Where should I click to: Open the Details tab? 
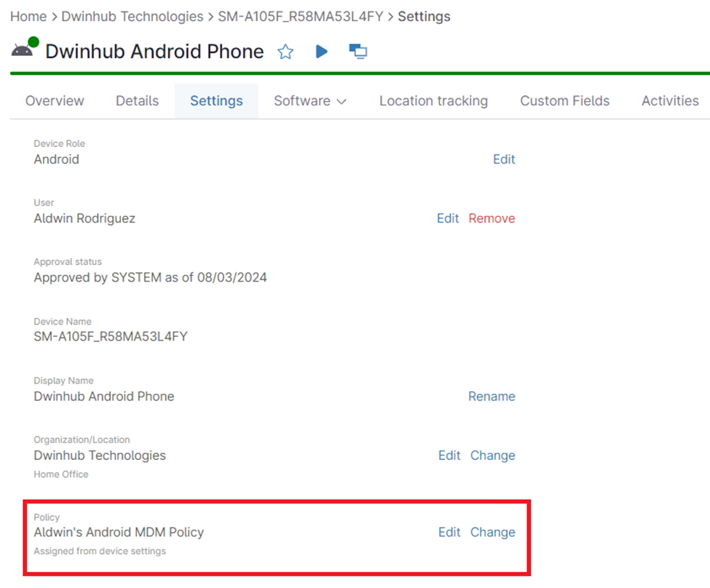[x=137, y=101]
